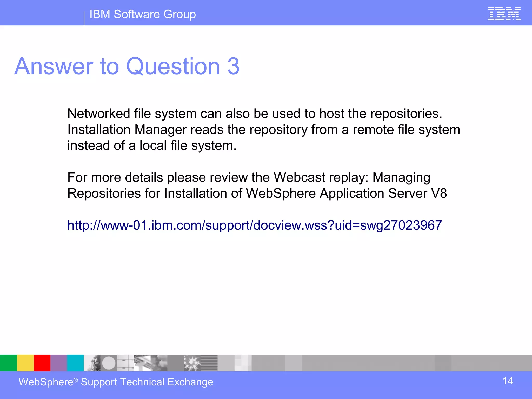The width and height of the screenshot is (532, 399).
Task: Click the snowflake pattern thumbnail in footer
Action: tap(192, 363)
